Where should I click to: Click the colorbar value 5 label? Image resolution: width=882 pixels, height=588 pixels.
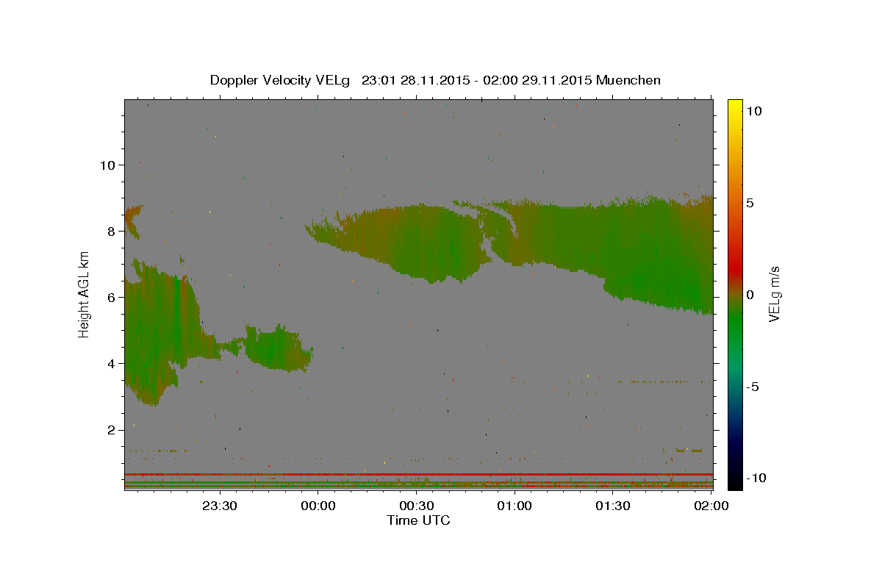point(750,202)
